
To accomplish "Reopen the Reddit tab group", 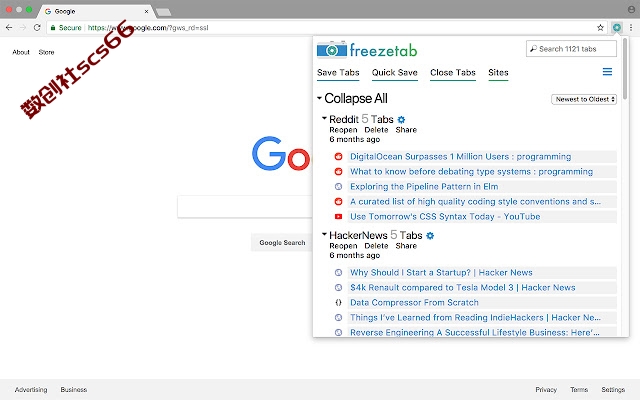I will click(343, 130).
